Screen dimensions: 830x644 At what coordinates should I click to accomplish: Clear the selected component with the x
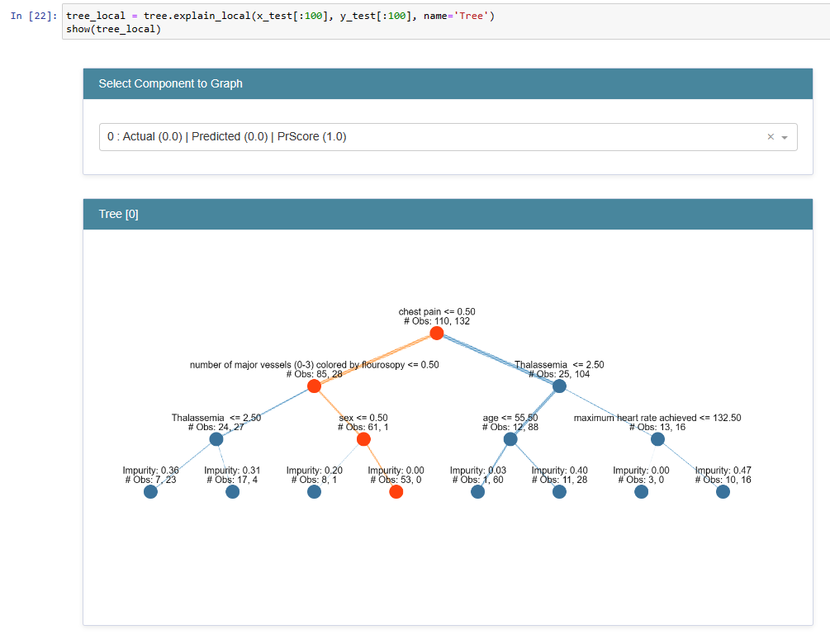[x=770, y=136]
